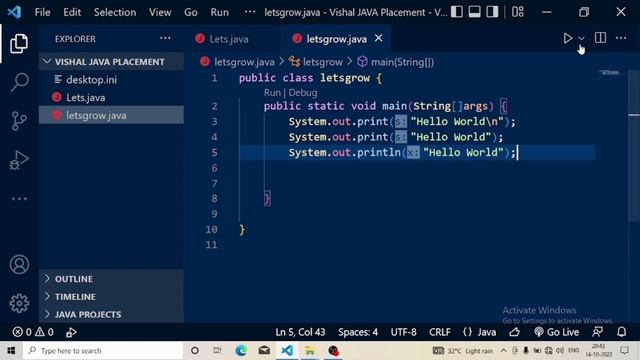Image resolution: width=640 pixels, height=360 pixels.
Task: Open notifications bell icon
Action: (x=621, y=332)
